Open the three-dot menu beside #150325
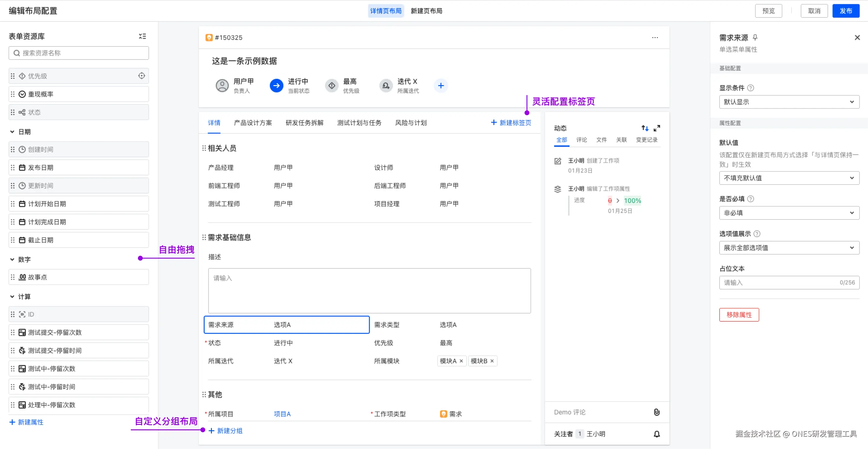The image size is (868, 449). 655,37
